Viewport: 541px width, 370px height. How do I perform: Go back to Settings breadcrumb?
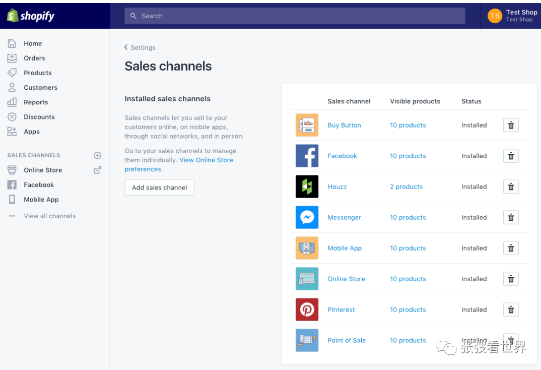pos(140,47)
